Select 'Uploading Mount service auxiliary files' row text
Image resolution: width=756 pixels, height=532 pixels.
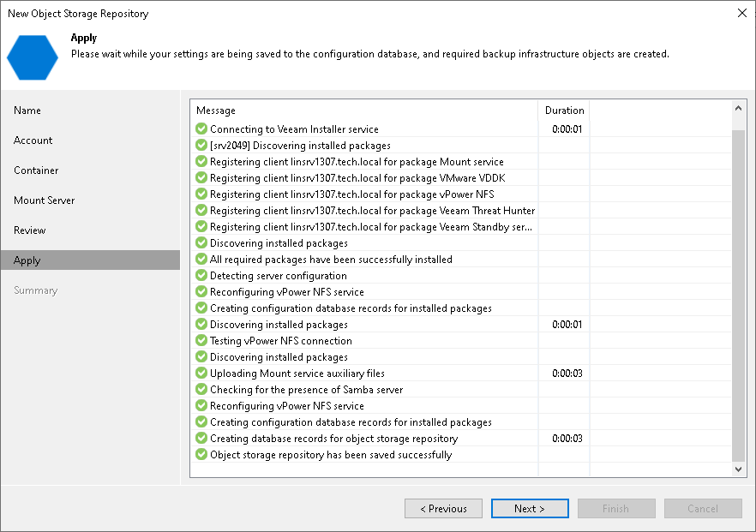point(297,374)
